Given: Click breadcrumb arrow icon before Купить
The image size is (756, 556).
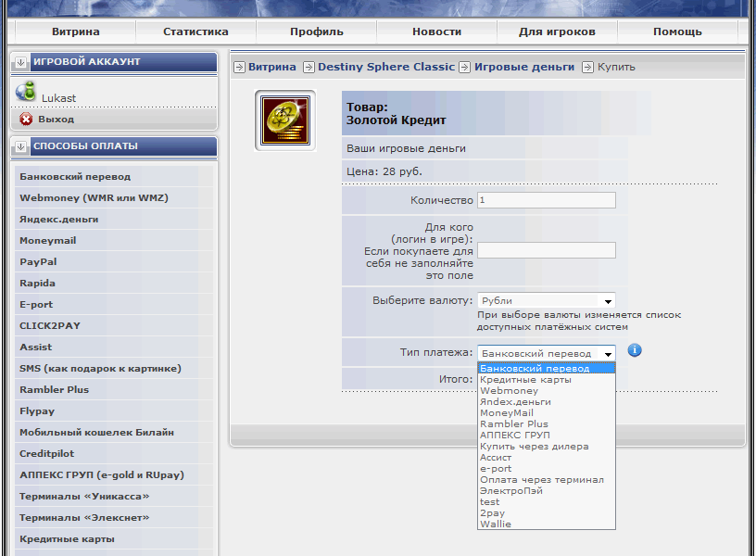Looking at the screenshot, I should [x=587, y=67].
